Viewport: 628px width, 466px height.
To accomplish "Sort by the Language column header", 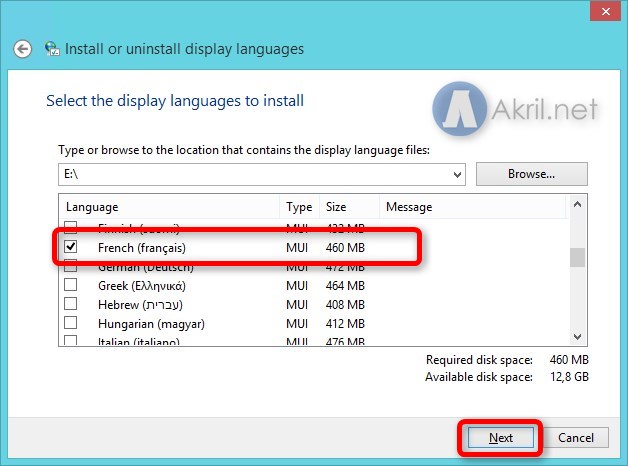I will [x=169, y=207].
